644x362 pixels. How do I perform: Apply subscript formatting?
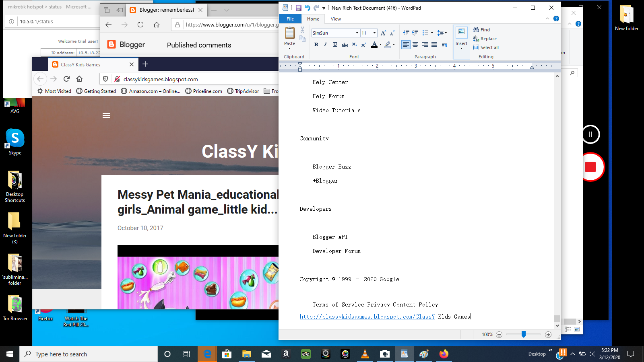(x=354, y=45)
